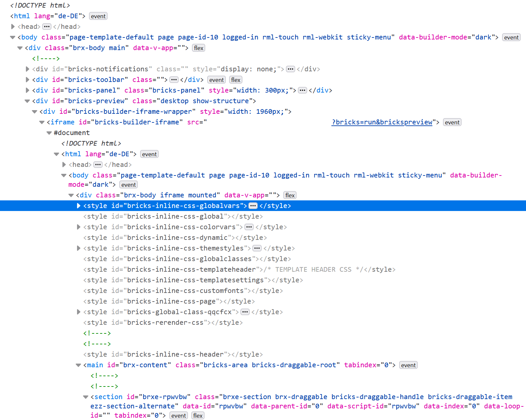Select the bricks-inline-css-customfonts style row
This screenshot has height=420, width=526.
pyautogui.click(x=263, y=291)
